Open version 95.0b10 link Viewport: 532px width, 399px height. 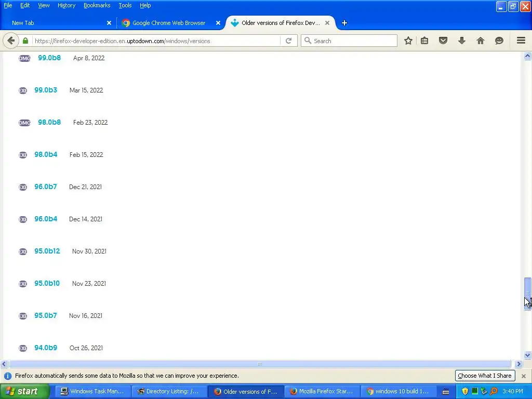(47, 283)
